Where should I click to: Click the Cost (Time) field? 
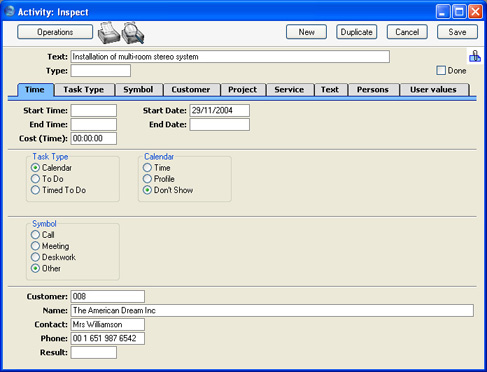click(94, 138)
